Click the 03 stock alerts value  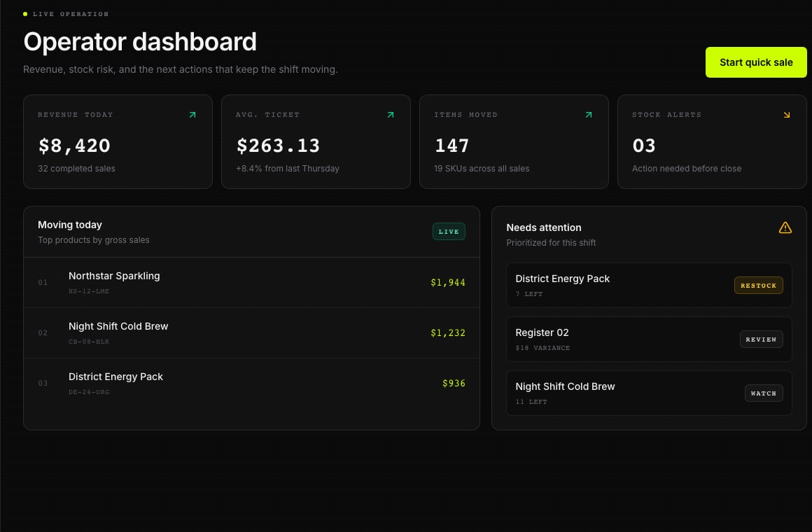[x=644, y=146]
